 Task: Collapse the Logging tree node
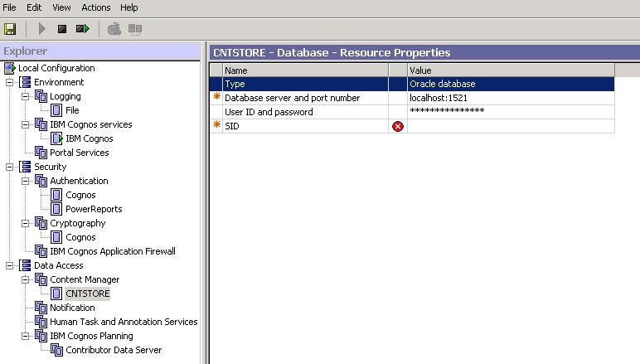pos(26,97)
